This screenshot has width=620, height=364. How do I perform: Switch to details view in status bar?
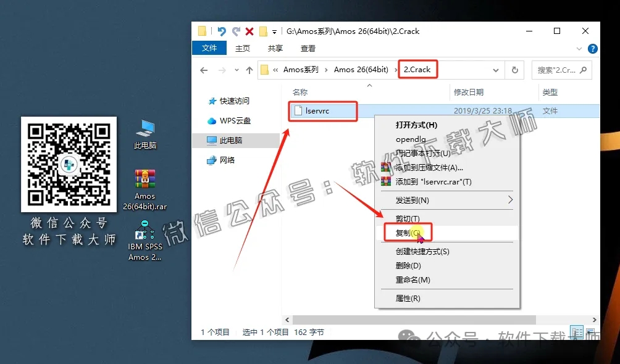pos(577,333)
